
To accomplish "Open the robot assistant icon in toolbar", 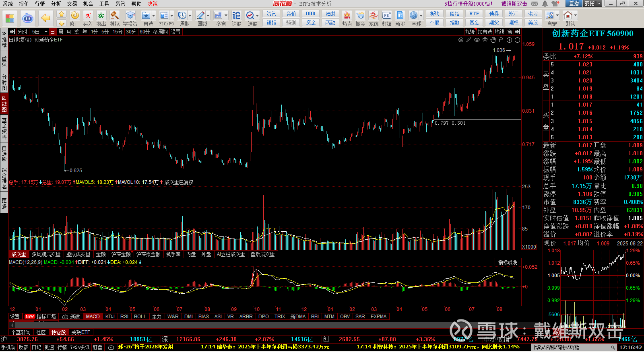I will pyautogui.click(x=28, y=18).
